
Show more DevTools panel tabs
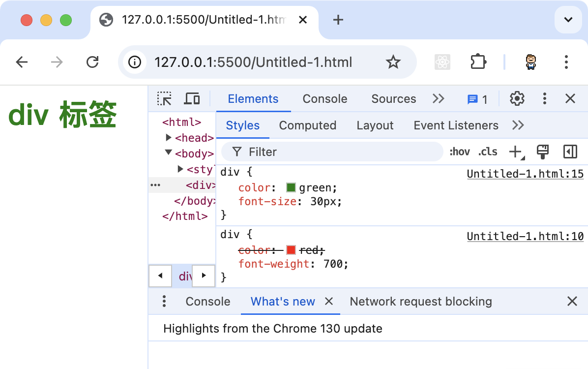pos(438,99)
